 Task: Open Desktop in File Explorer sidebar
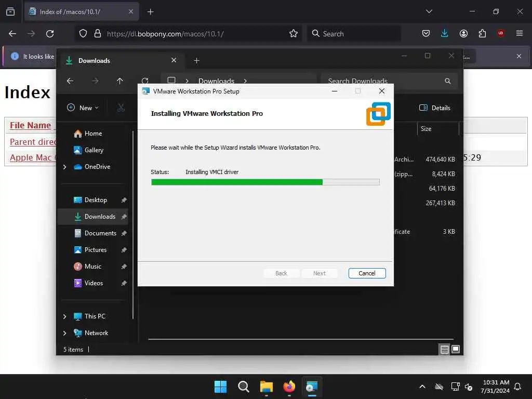90,200
